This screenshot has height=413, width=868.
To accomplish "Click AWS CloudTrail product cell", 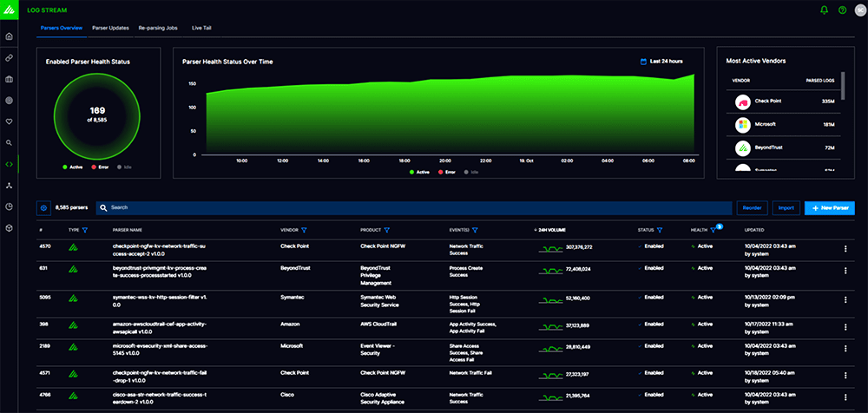I will (x=377, y=324).
